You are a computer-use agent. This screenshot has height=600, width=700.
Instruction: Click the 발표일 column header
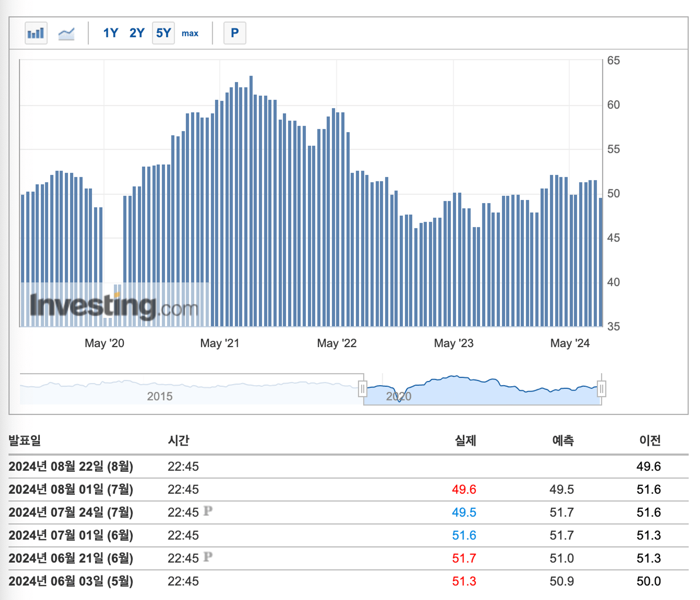[24, 440]
